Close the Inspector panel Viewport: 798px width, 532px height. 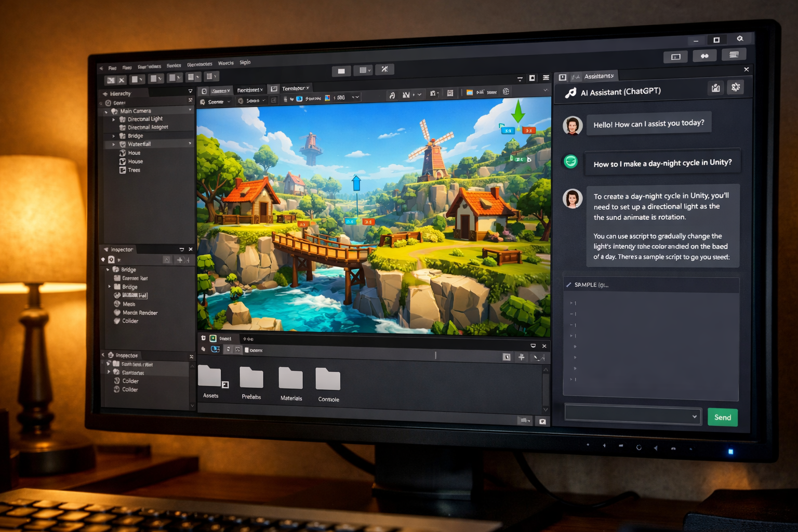tap(191, 249)
